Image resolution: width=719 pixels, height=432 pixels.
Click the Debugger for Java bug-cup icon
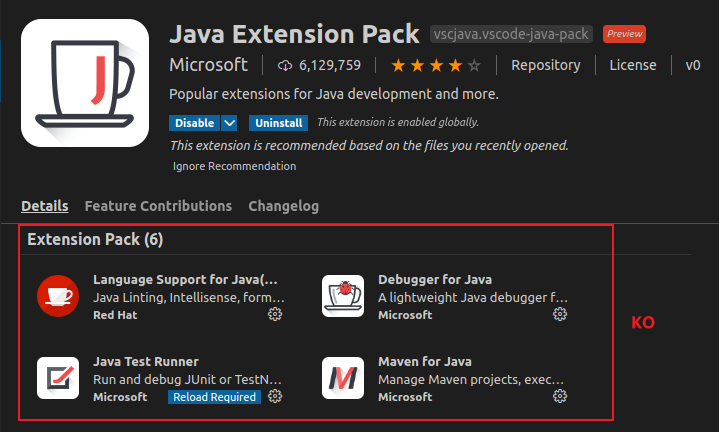pyautogui.click(x=343, y=296)
